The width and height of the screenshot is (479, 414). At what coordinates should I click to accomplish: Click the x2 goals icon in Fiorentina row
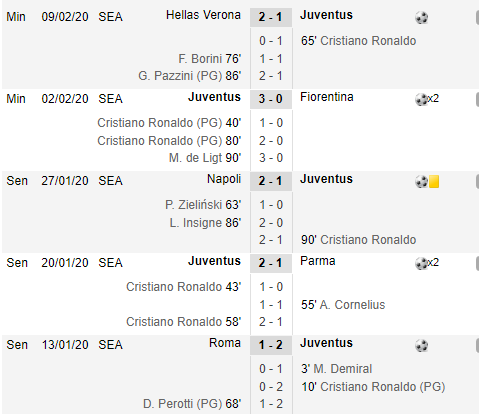click(427, 99)
